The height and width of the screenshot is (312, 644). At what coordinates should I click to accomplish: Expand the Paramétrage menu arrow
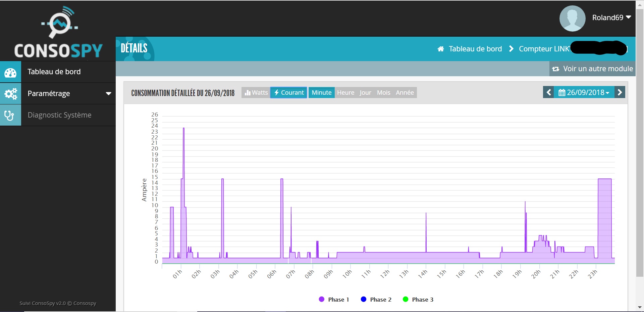pos(108,93)
